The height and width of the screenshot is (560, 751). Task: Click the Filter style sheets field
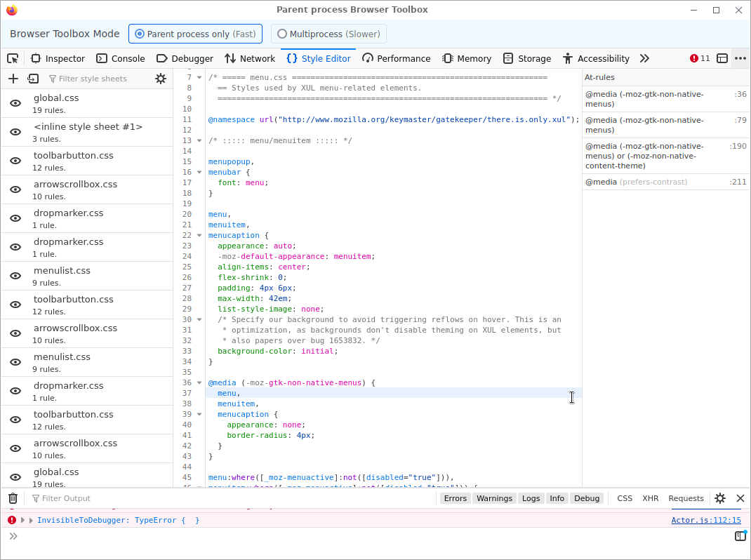(98, 79)
